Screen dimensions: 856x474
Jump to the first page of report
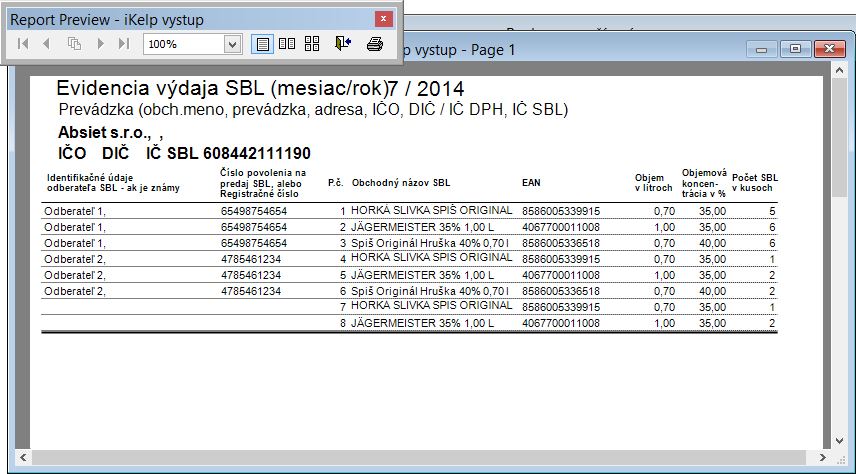tap(22, 44)
